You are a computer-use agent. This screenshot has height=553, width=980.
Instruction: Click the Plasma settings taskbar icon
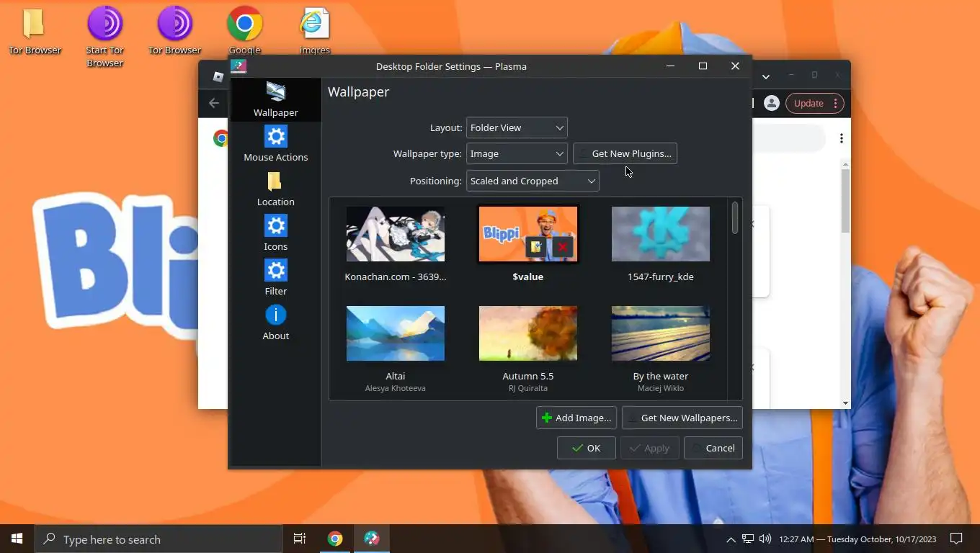coord(372,539)
